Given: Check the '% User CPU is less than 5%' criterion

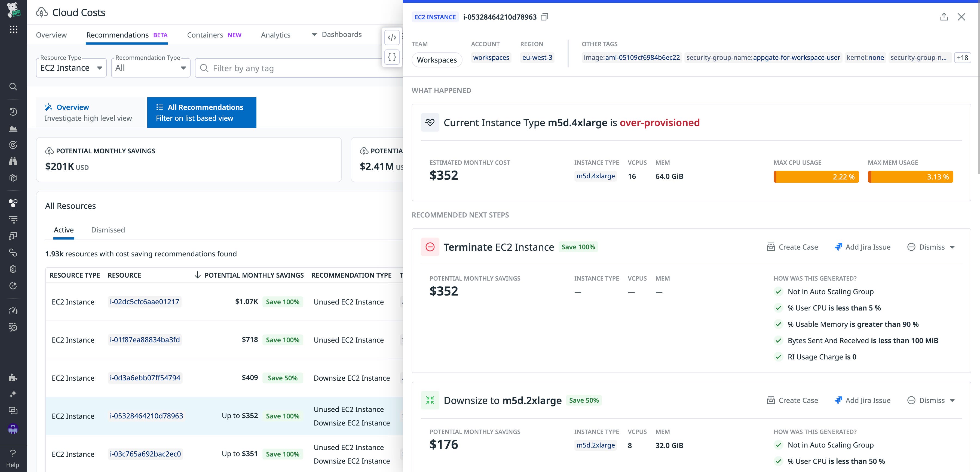Looking at the screenshot, I should point(778,308).
